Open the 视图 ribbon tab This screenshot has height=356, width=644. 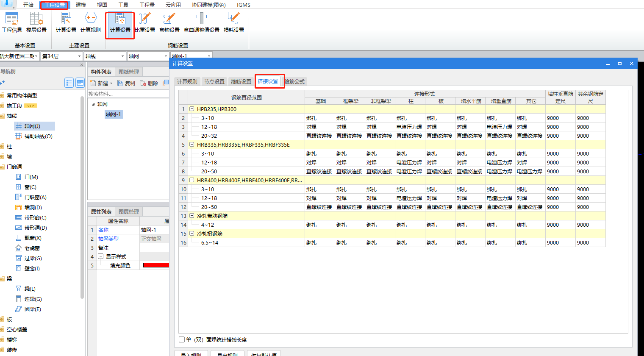(x=102, y=5)
